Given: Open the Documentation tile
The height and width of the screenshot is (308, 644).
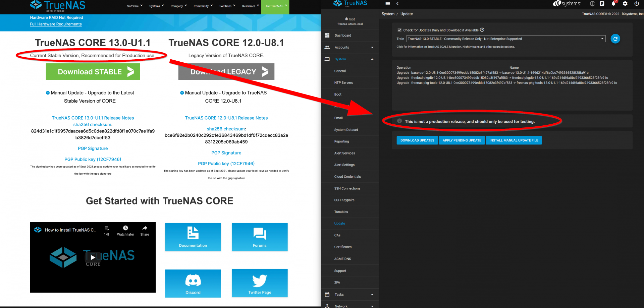Looking at the screenshot, I should tap(193, 237).
